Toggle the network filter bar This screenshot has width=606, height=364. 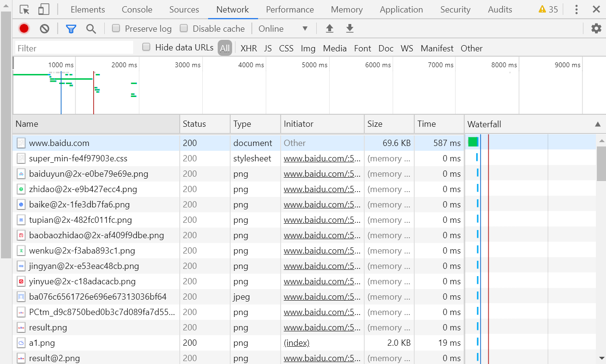[71, 28]
